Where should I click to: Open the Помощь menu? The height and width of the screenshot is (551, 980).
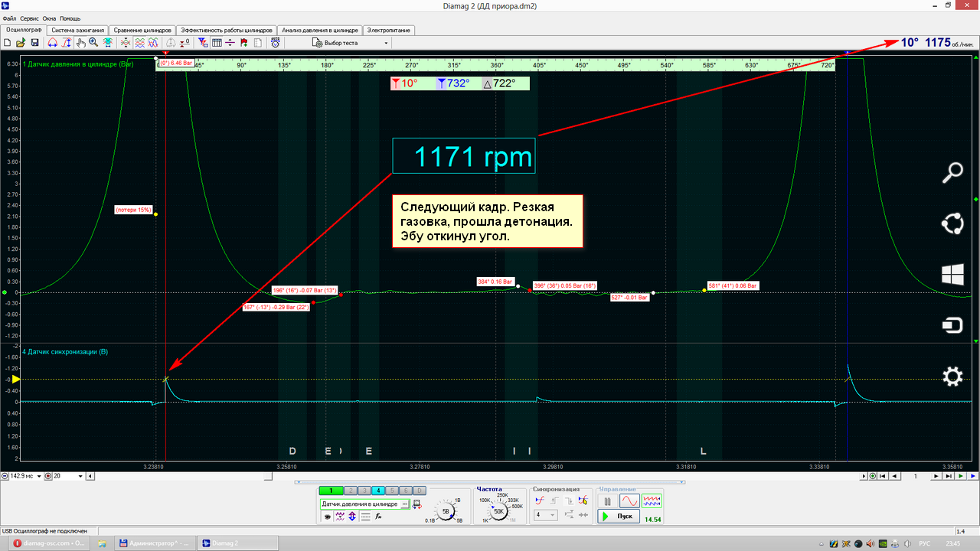pyautogui.click(x=70, y=18)
